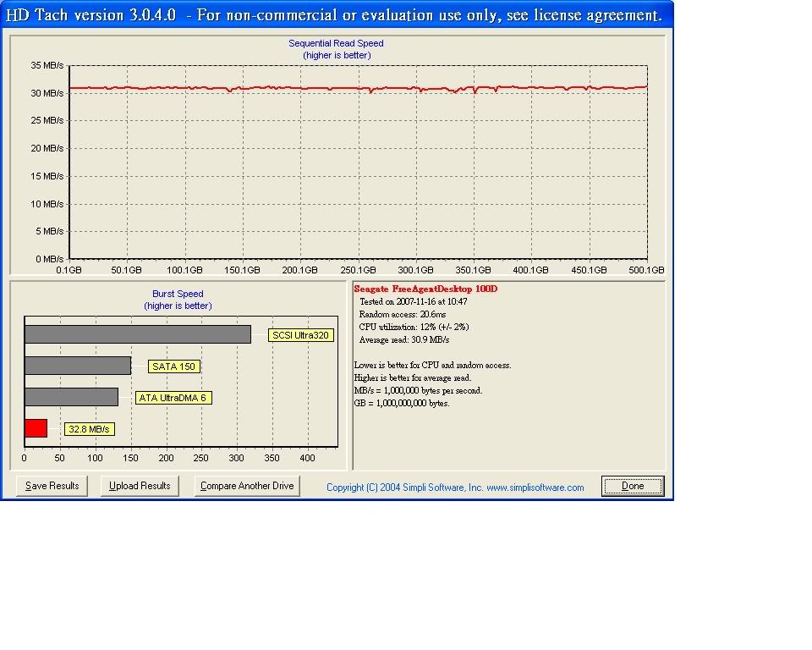812x650 pixels.
Task: Select the ATA UltraDMA 6 label
Action: point(173,398)
